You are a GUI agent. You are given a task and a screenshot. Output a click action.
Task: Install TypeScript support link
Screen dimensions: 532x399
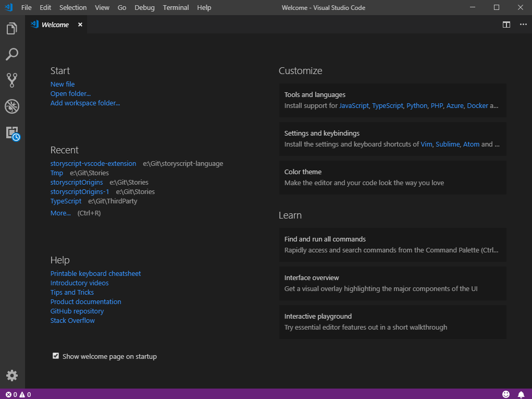(x=388, y=105)
